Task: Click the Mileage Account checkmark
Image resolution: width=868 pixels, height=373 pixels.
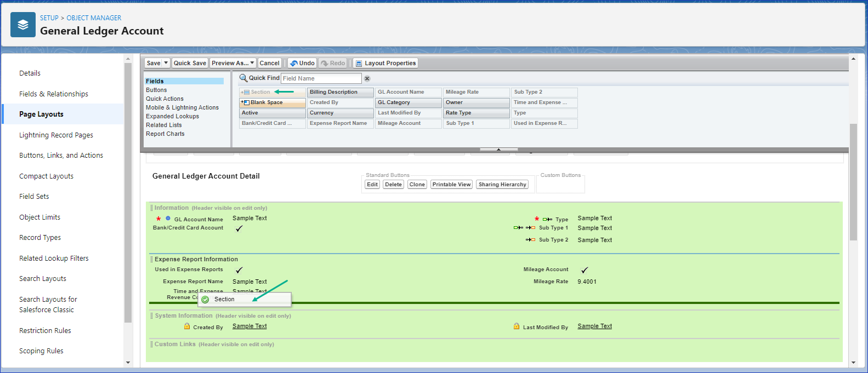Action: (585, 270)
